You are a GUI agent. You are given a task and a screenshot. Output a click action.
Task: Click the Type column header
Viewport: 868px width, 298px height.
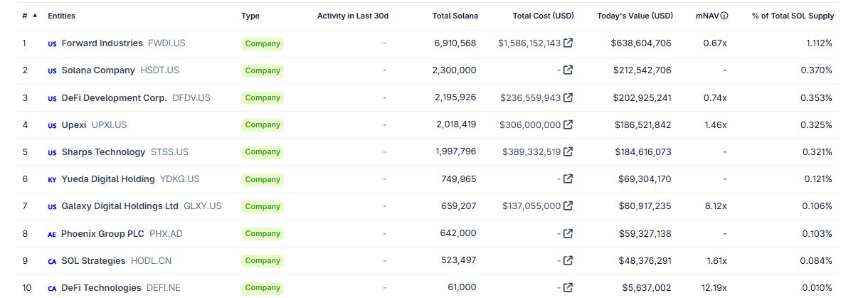[x=250, y=16]
